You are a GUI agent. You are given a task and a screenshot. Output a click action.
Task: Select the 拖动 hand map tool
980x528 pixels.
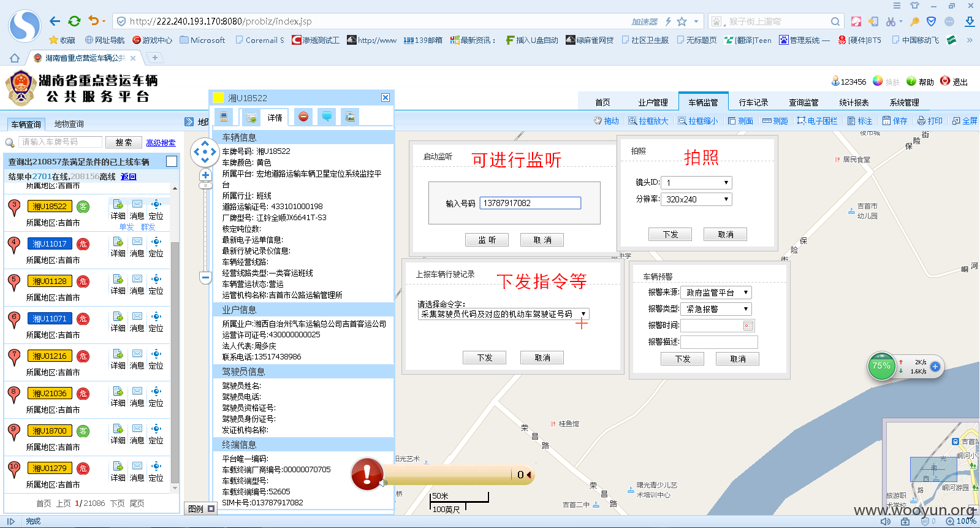pos(606,121)
